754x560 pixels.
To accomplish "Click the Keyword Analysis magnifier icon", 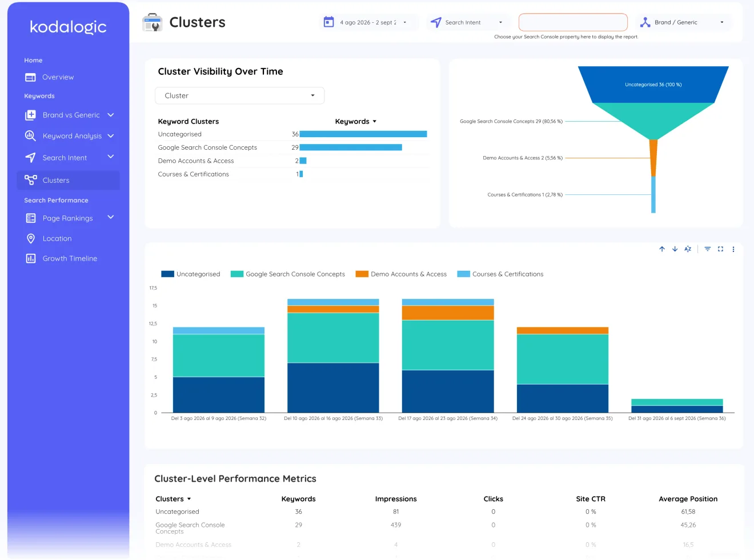I will pyautogui.click(x=30, y=136).
